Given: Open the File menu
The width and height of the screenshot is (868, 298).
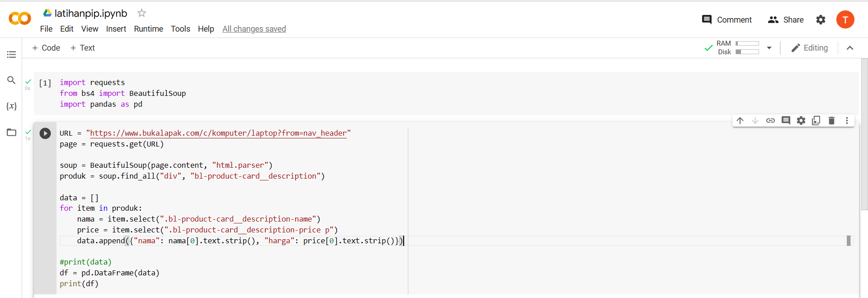Looking at the screenshot, I should click(x=46, y=29).
